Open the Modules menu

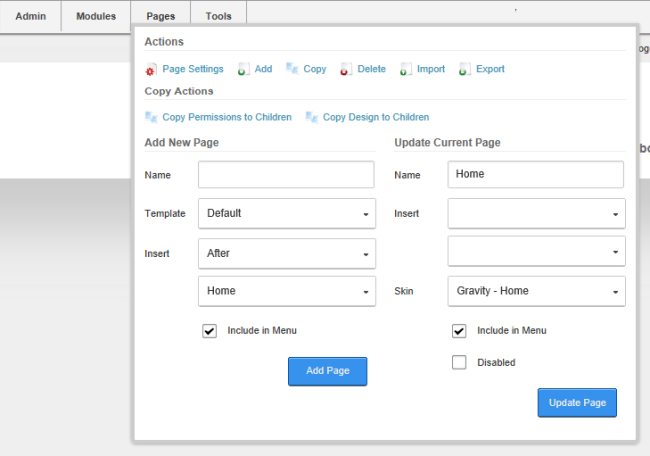point(96,16)
